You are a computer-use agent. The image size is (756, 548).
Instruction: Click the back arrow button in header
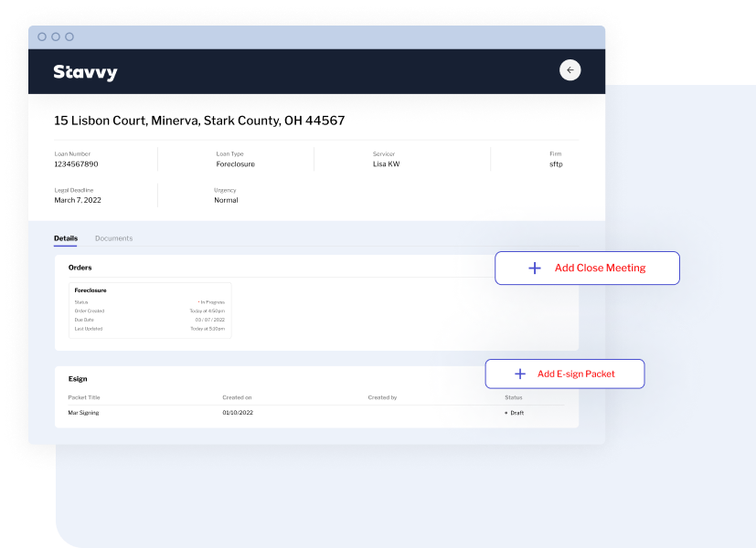click(570, 70)
